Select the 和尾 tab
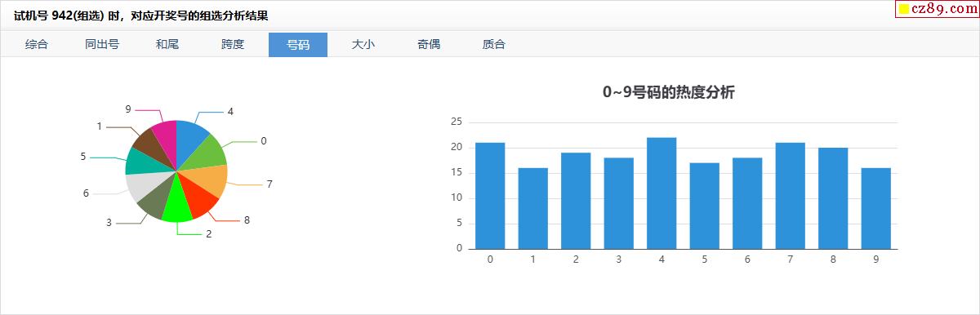This screenshot has width=980, height=315. [167, 45]
